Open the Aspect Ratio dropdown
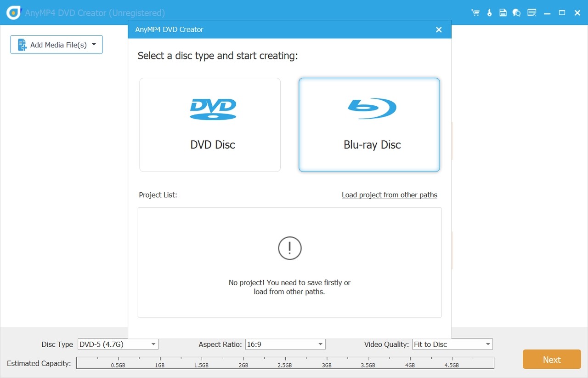This screenshot has height=378, width=588. [285, 344]
